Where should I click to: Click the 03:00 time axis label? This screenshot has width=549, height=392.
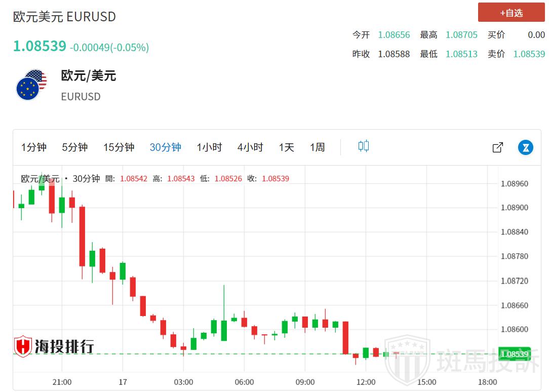pos(183,382)
